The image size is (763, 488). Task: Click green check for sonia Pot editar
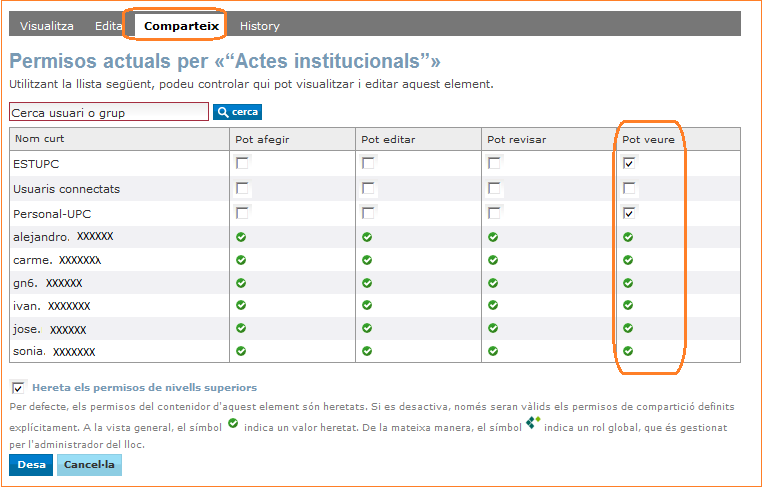[x=367, y=351]
